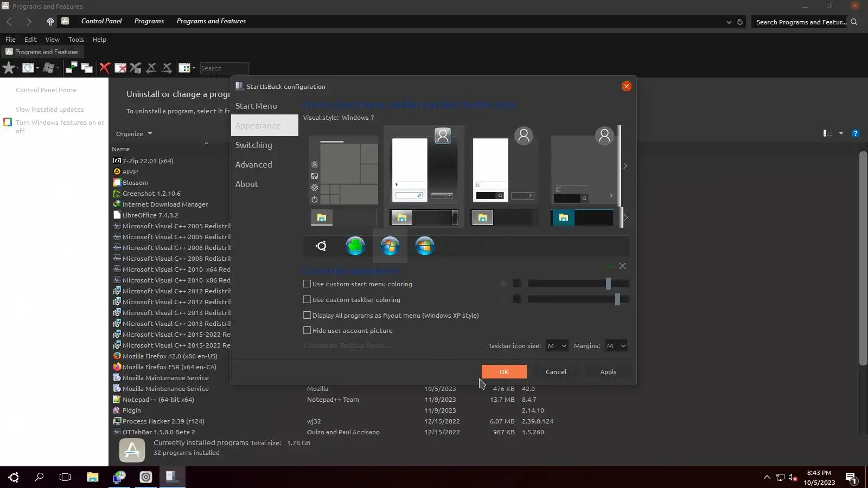This screenshot has width=868, height=488.
Task: Switch to the Advanced tab
Action: [265, 165]
